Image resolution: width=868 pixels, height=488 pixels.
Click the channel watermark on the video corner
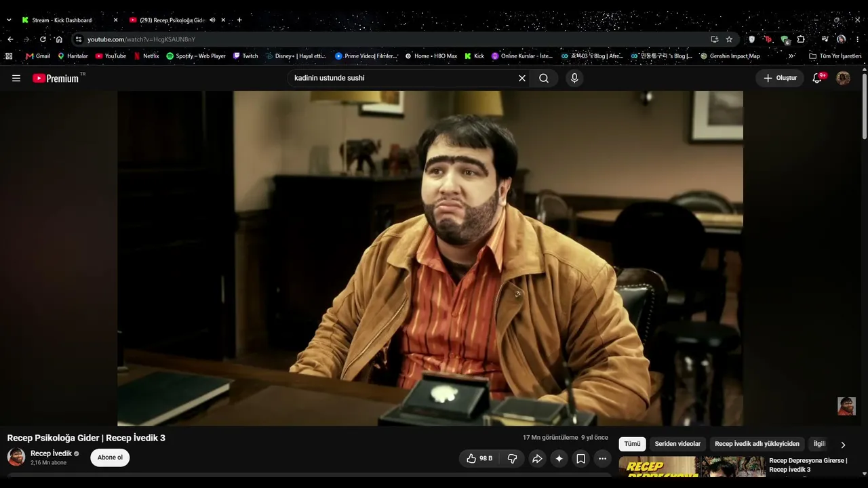click(x=846, y=406)
